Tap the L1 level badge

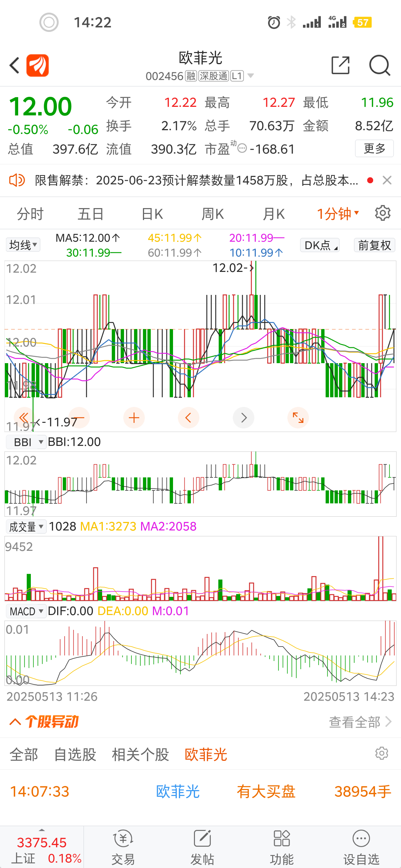[237, 76]
